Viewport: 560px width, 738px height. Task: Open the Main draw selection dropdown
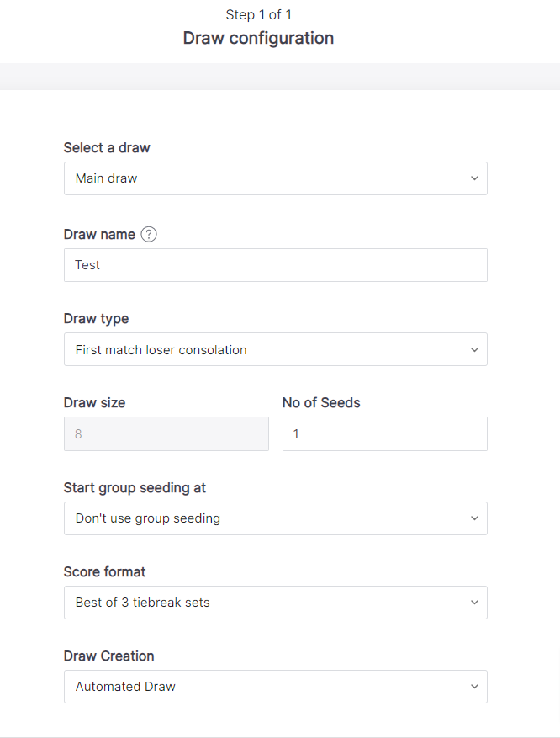click(276, 178)
